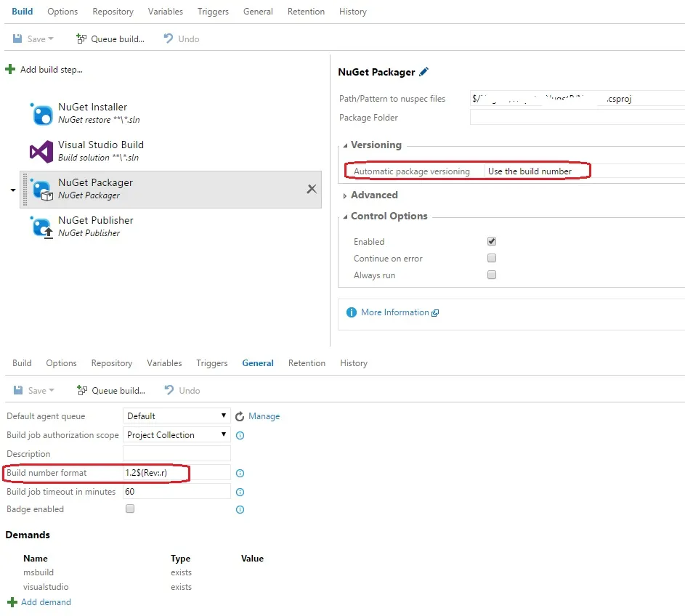This screenshot has height=616, width=685.
Task: Open Build job authorization scope dropdown
Action: 177,434
